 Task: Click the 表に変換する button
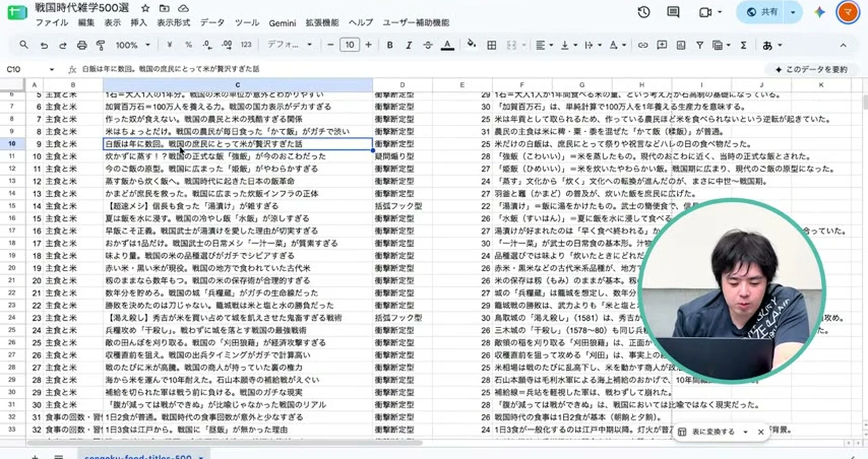click(x=706, y=432)
